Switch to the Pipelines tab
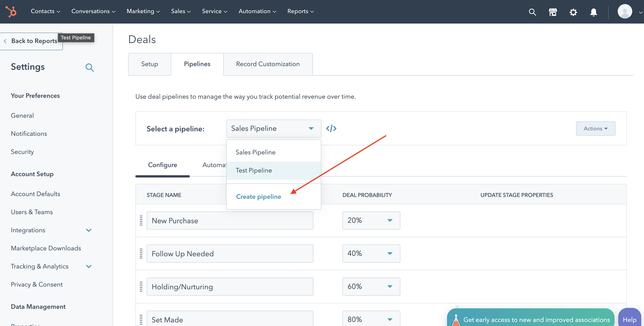Screen dimensions: 644x326 click(197, 64)
